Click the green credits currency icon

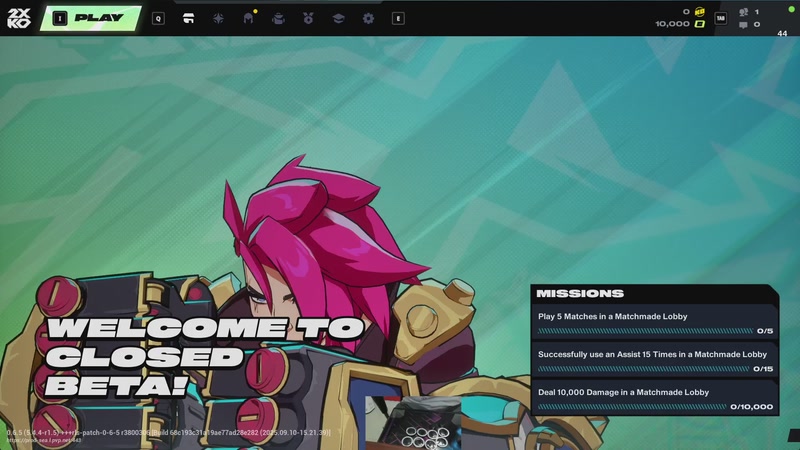pos(699,24)
